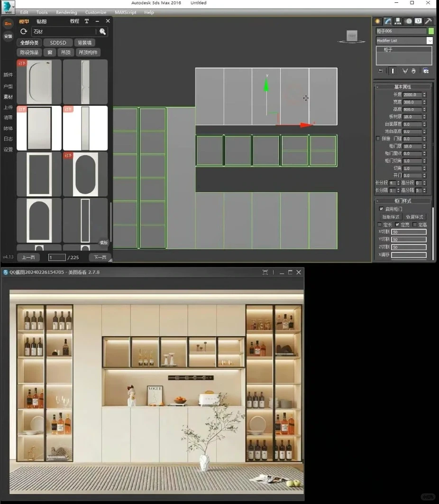The image size is (439, 504).
Task: Uncheck the 启用柜门 checkbox
Action: click(381, 209)
